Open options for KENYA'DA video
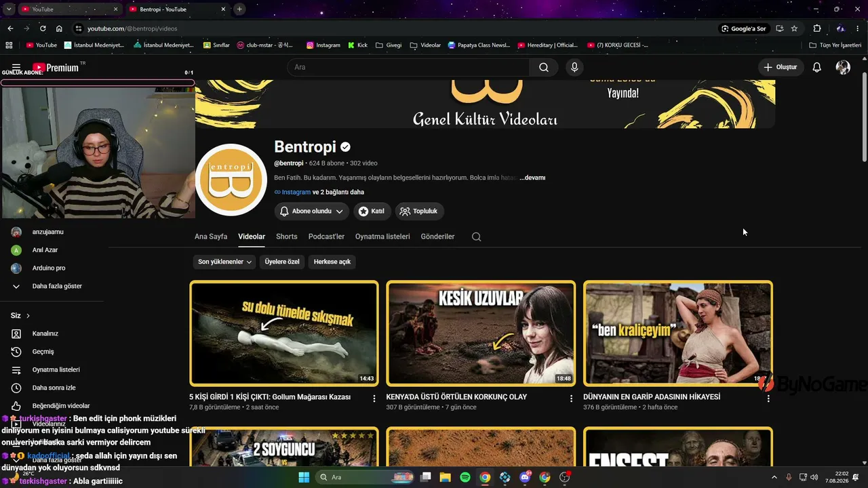Image resolution: width=868 pixels, height=488 pixels. click(x=571, y=399)
